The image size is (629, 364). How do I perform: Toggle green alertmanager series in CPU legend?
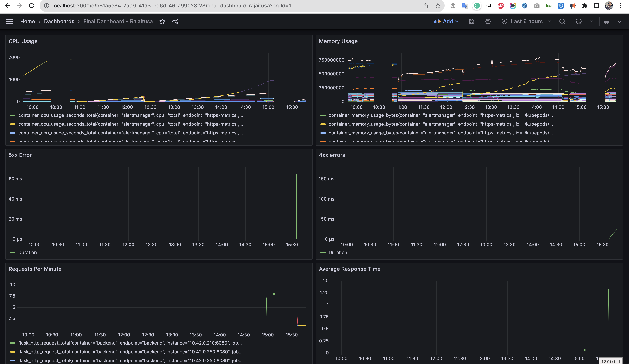[x=131, y=115]
